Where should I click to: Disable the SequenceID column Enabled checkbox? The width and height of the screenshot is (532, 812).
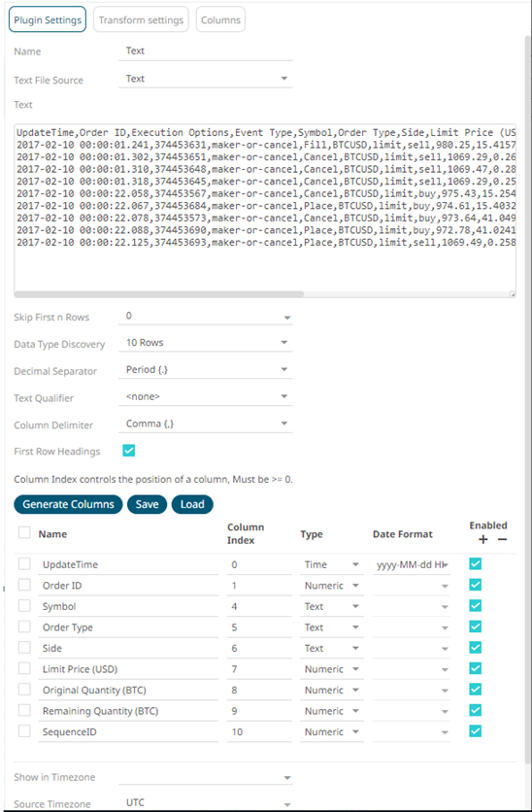click(475, 731)
